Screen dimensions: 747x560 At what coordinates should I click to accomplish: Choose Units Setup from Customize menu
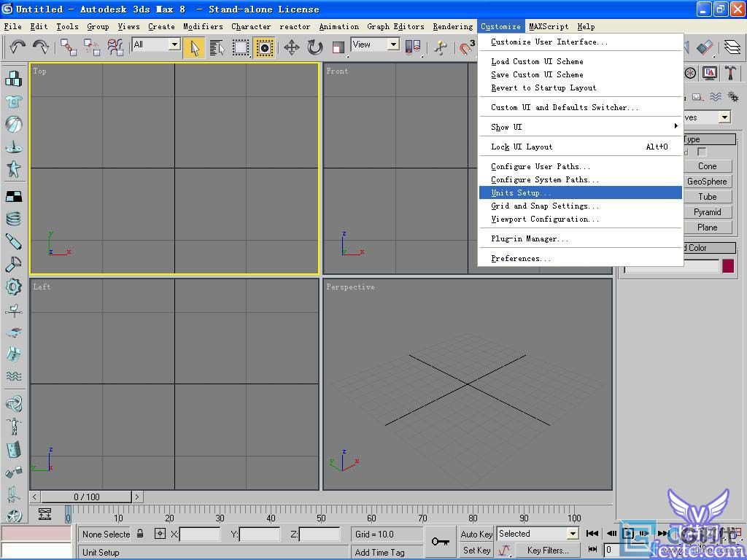tap(580, 192)
